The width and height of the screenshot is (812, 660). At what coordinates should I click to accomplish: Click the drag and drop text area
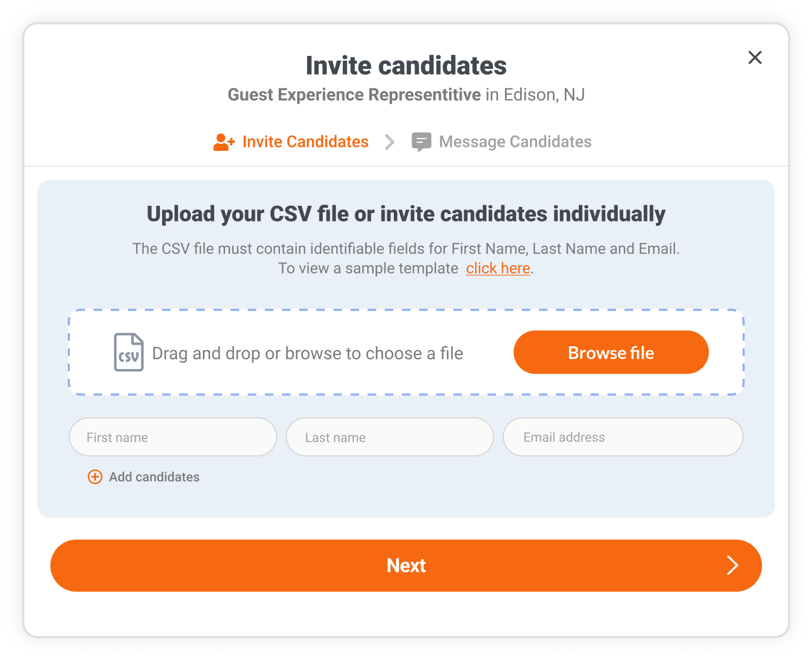click(308, 354)
